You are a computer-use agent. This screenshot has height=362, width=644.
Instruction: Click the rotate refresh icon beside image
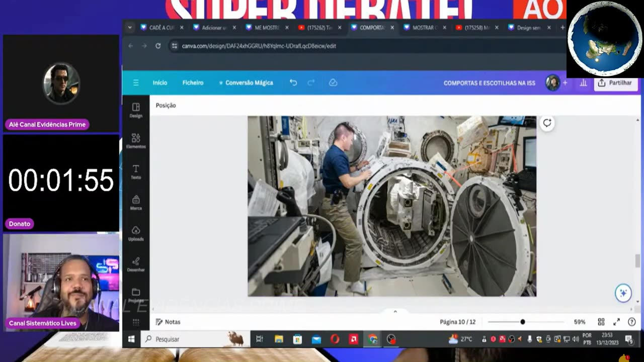[x=547, y=123]
